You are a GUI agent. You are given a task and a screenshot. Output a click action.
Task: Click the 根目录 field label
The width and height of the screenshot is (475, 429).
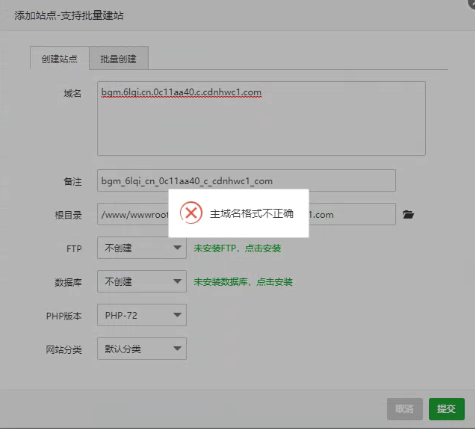click(x=68, y=215)
